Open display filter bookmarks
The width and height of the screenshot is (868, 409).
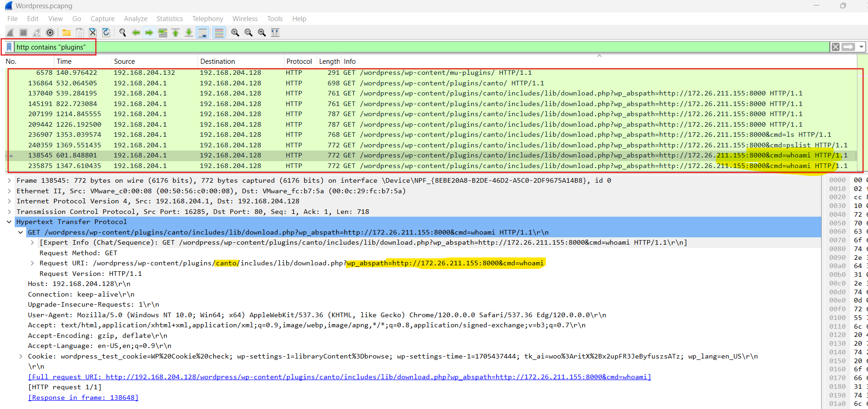[x=9, y=47]
